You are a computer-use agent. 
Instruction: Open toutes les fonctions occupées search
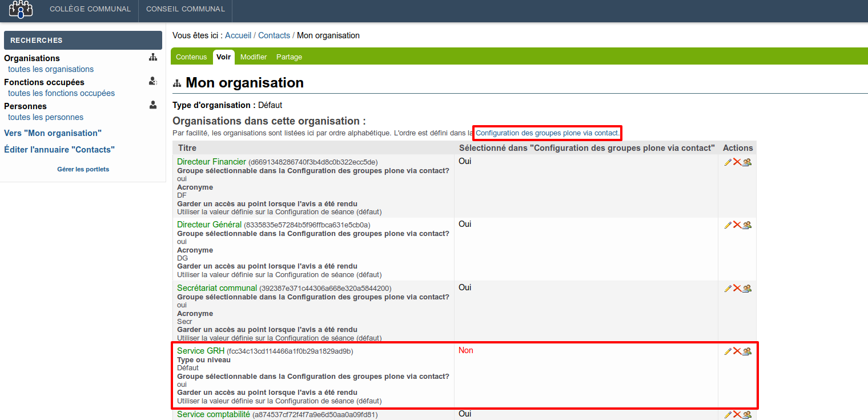point(61,93)
